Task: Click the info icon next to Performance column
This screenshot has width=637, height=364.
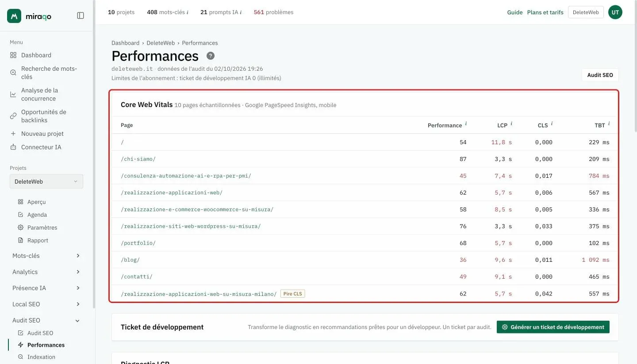Action: point(466,124)
